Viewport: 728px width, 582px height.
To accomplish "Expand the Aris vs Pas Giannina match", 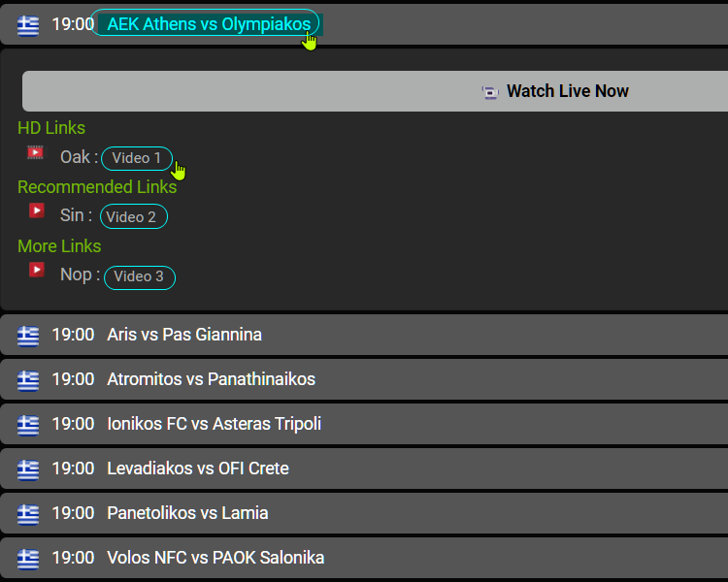I will [x=364, y=335].
